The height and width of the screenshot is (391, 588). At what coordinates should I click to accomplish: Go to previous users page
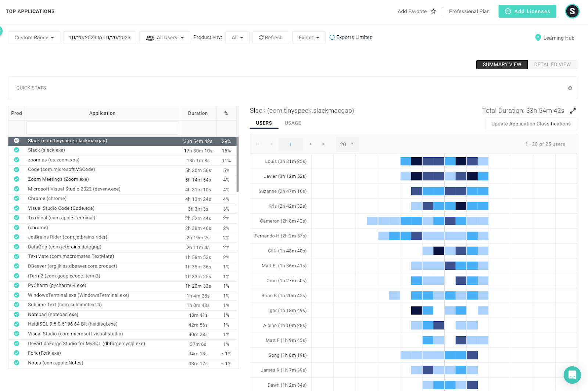tap(272, 144)
